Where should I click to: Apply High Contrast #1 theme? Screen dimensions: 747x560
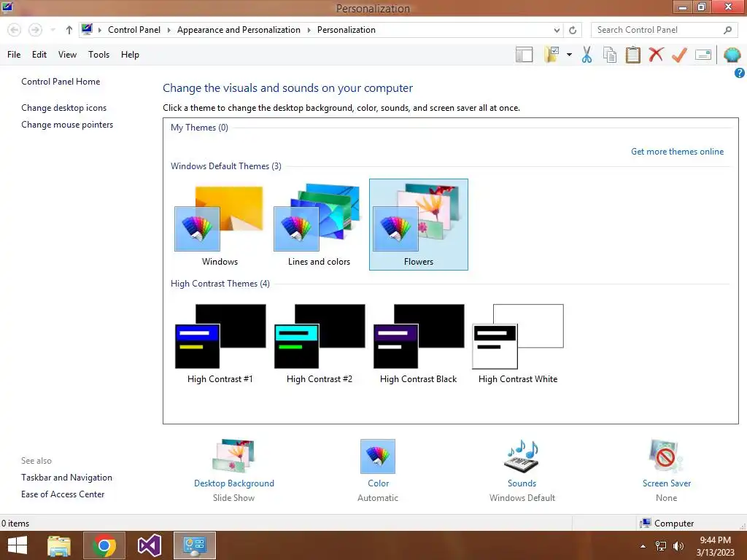pyautogui.click(x=220, y=343)
